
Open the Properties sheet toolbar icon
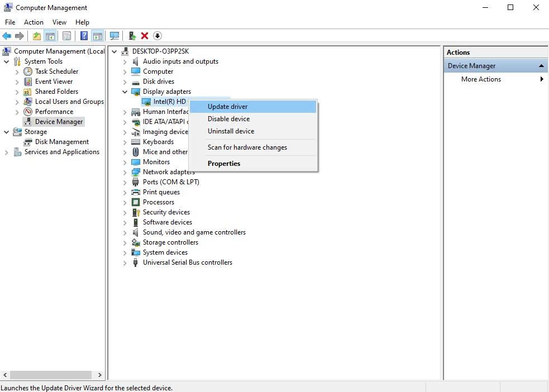click(x=66, y=36)
